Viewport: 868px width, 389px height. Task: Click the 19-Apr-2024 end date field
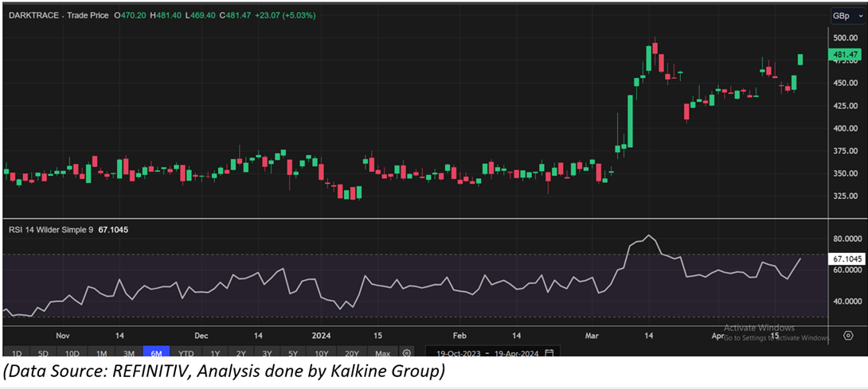tap(518, 353)
